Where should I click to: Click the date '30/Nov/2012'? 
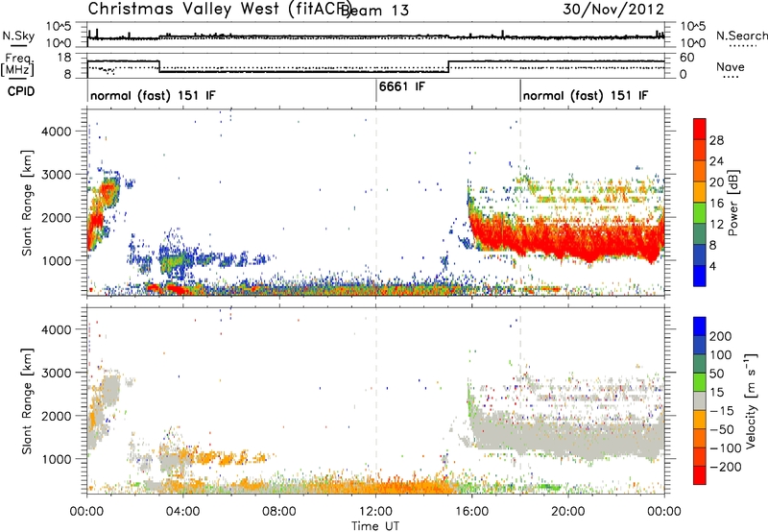point(613,10)
